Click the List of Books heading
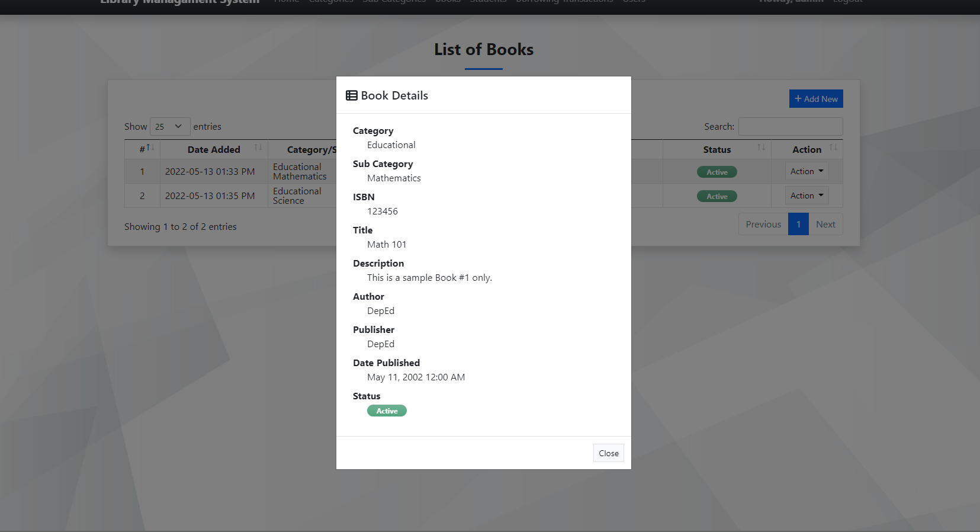 click(x=484, y=49)
